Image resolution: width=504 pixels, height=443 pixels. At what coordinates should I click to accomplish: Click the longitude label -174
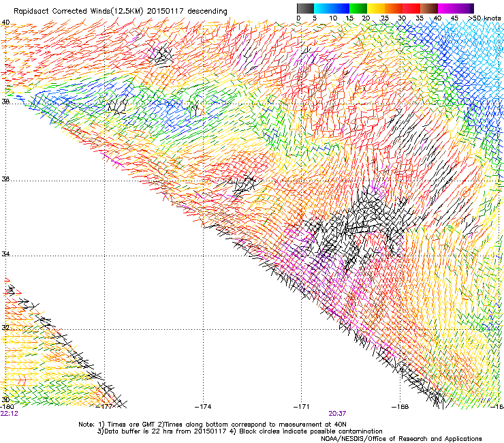(203, 407)
